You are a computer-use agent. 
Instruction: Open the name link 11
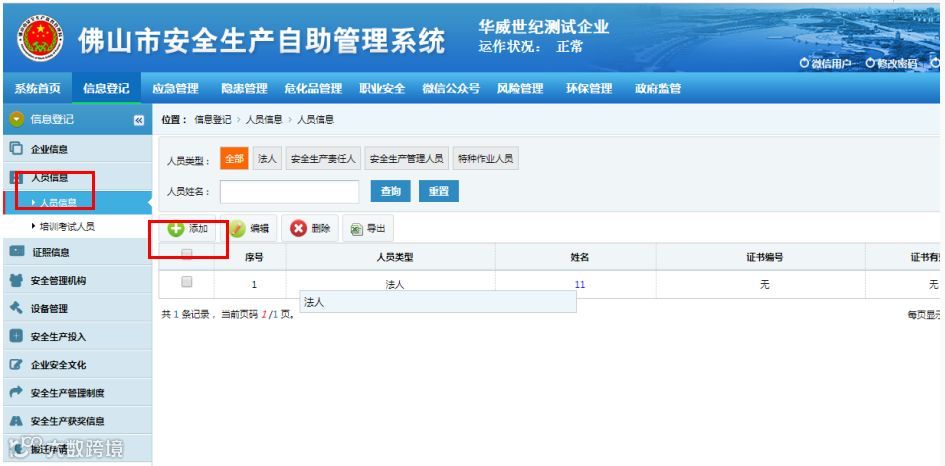click(580, 285)
